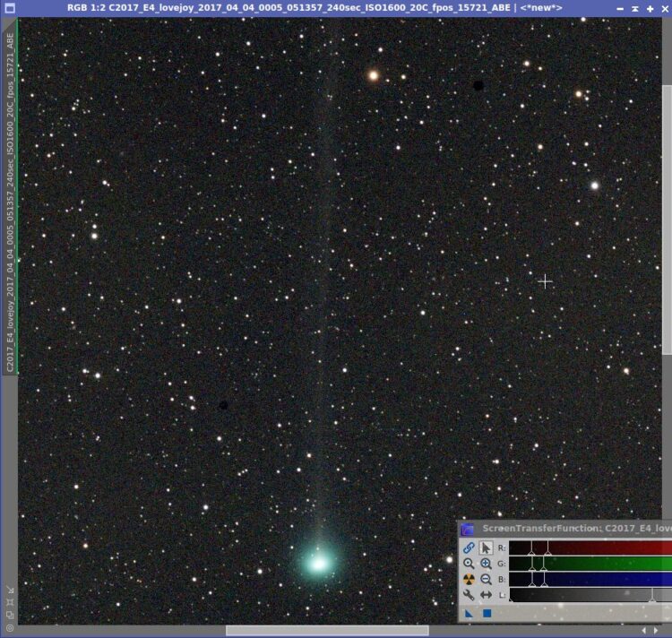Click the image window icon in the title bar
Screen dimensions: 672x638
pyautogui.click(x=10, y=8)
